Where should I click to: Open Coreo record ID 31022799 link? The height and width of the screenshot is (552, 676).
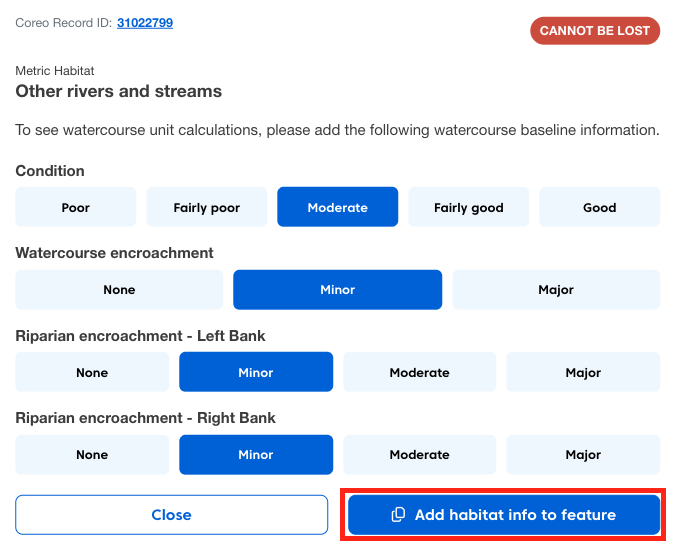tap(145, 22)
